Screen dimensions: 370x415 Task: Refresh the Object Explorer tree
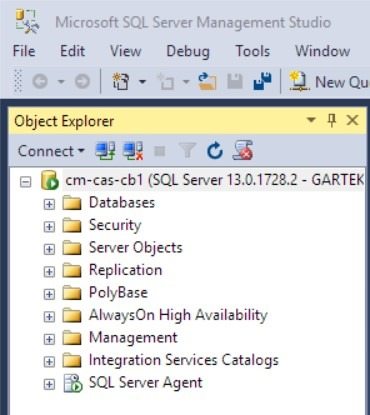tap(215, 151)
